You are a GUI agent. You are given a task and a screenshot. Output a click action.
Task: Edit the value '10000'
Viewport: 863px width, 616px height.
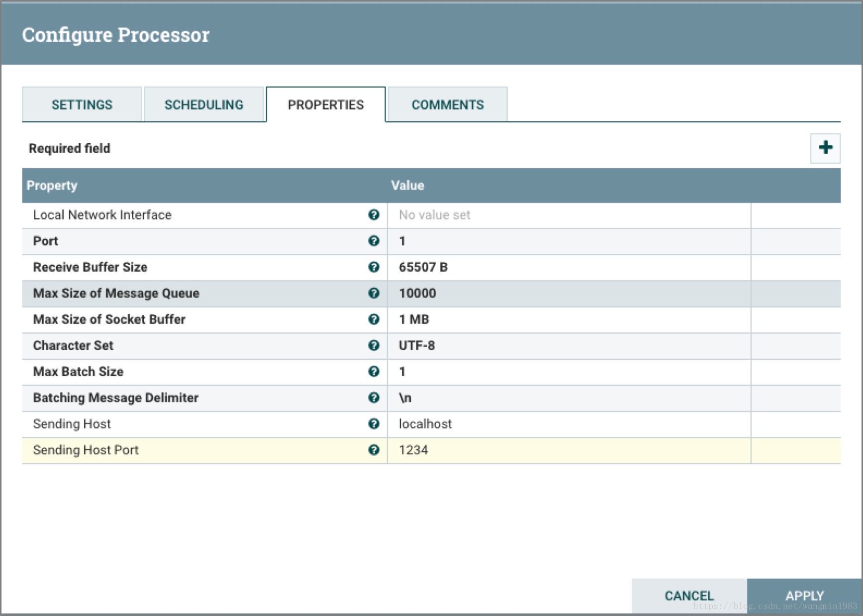coord(569,293)
